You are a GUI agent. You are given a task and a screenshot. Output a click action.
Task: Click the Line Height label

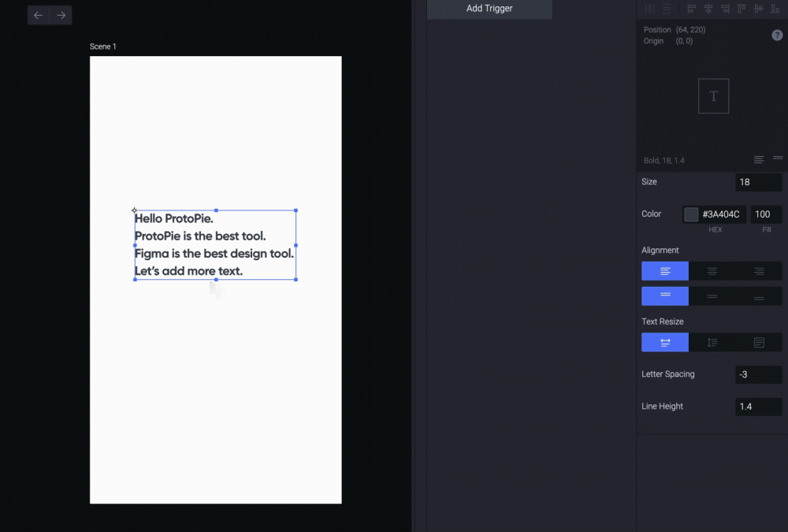662,407
